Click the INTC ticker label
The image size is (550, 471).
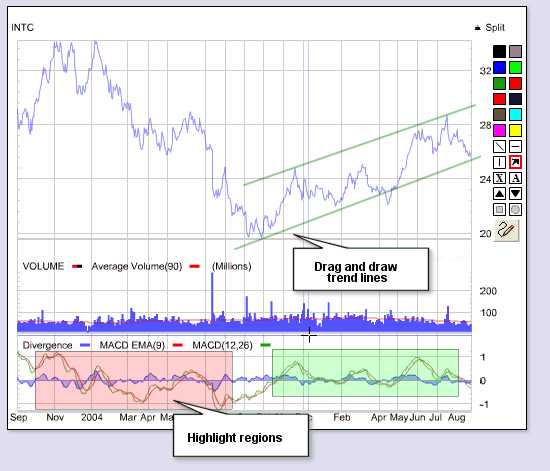pos(22,27)
